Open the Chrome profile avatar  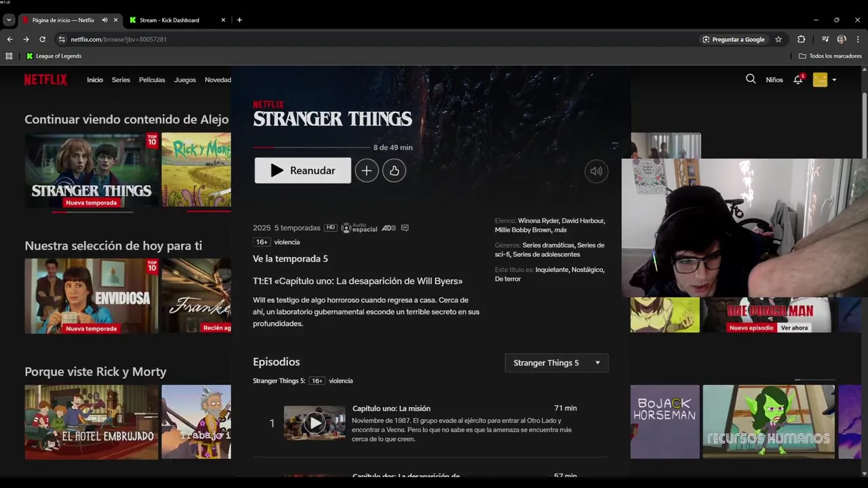(x=842, y=39)
